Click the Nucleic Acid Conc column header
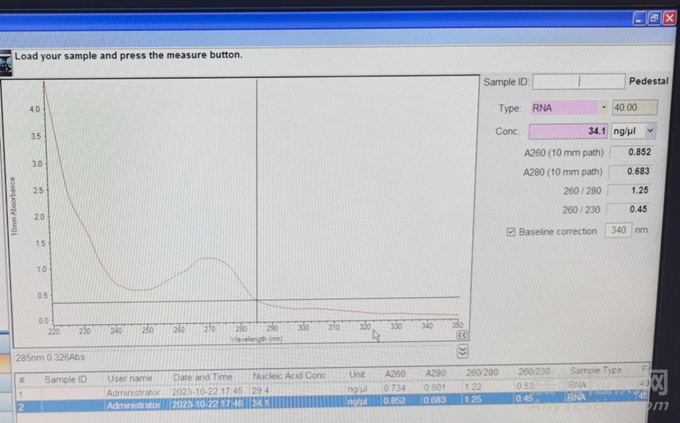Viewport: 680px width, 423px height. [290, 376]
